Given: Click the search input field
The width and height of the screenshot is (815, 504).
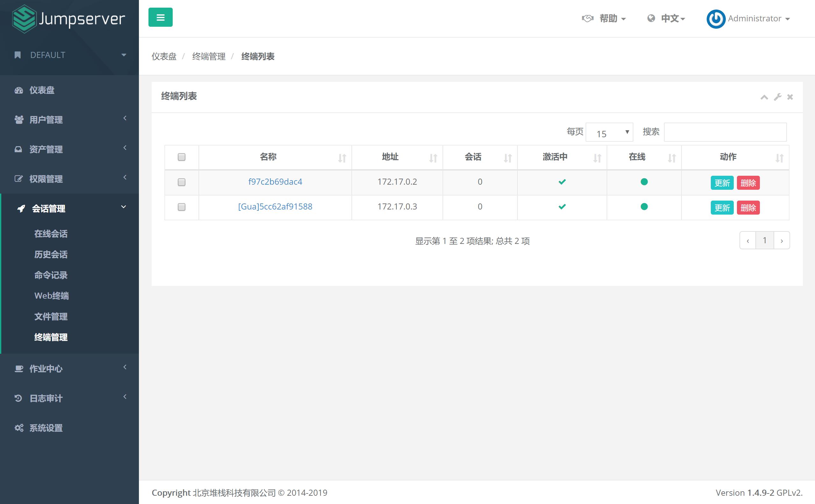Looking at the screenshot, I should pyautogui.click(x=725, y=132).
